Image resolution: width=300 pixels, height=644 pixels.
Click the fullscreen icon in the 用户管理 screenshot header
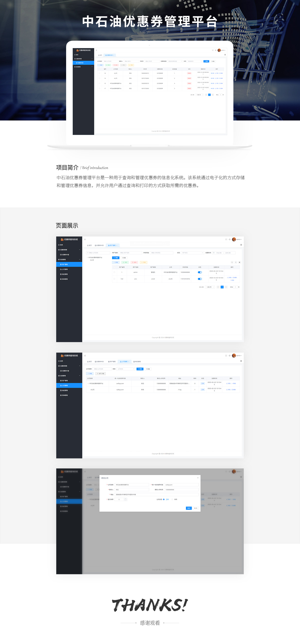(226, 239)
